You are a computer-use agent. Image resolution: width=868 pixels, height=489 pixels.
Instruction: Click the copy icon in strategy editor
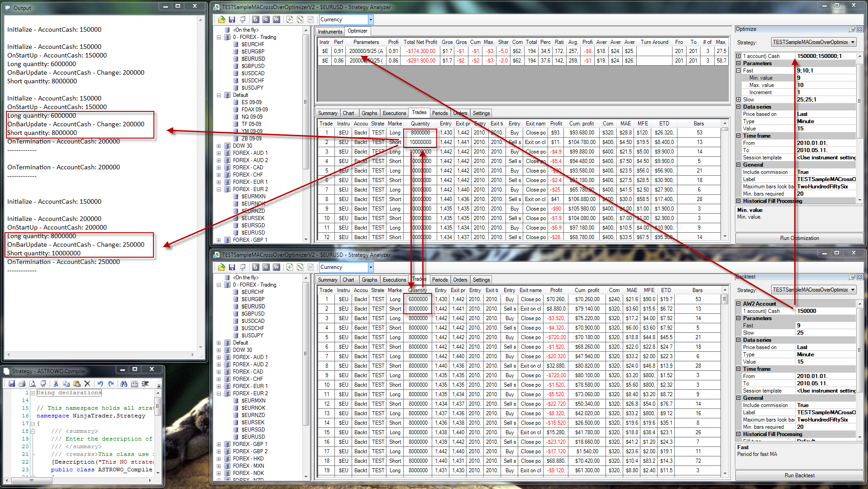66,384
